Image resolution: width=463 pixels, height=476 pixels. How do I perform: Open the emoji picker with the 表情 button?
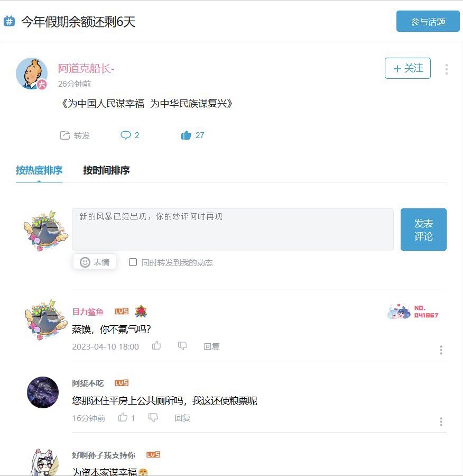click(x=95, y=262)
